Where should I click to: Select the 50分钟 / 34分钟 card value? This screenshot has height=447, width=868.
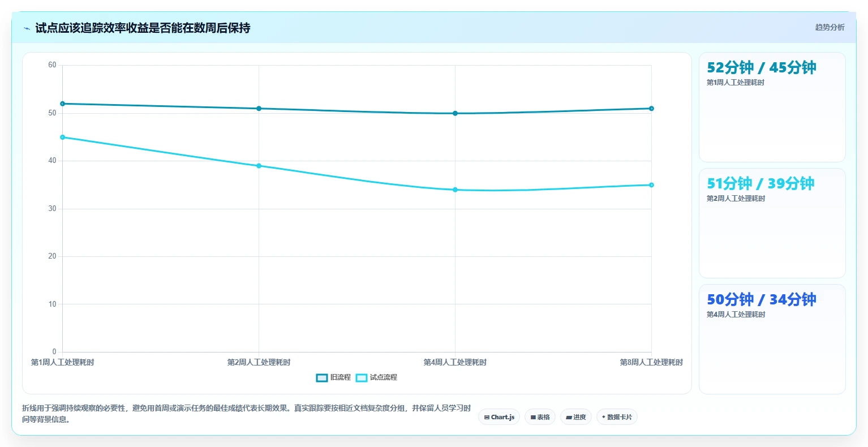761,299
